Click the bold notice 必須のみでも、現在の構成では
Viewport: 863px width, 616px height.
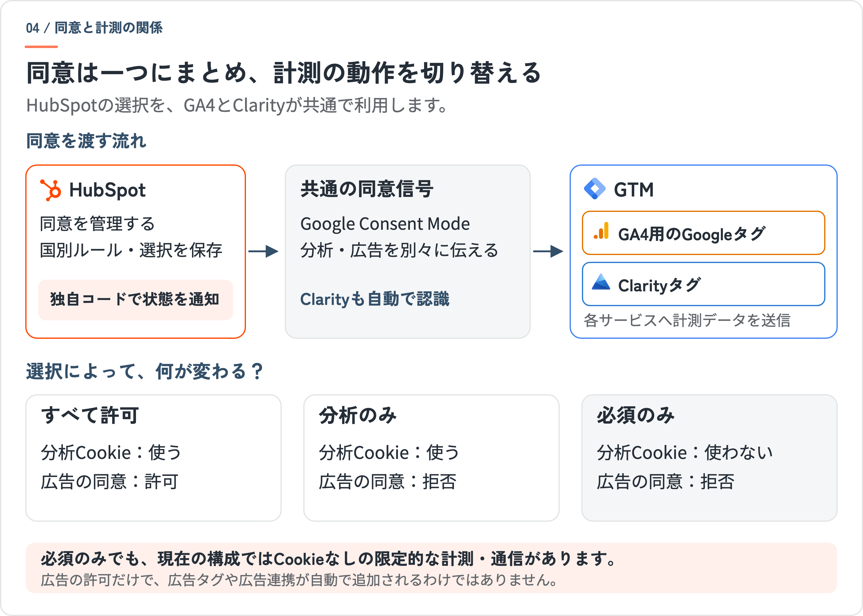click(x=329, y=559)
